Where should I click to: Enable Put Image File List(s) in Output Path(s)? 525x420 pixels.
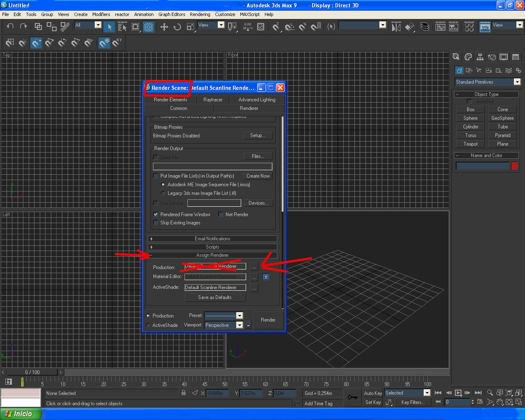(155, 176)
